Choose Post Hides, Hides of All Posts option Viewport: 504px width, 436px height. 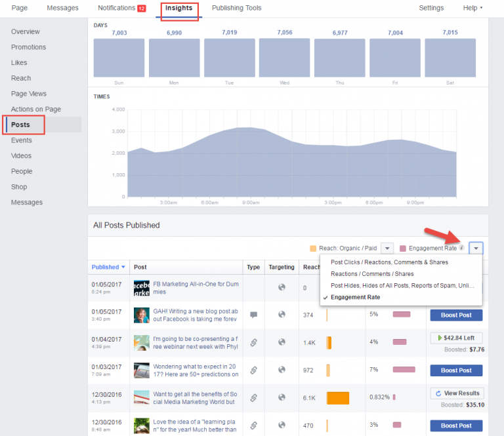(x=402, y=285)
